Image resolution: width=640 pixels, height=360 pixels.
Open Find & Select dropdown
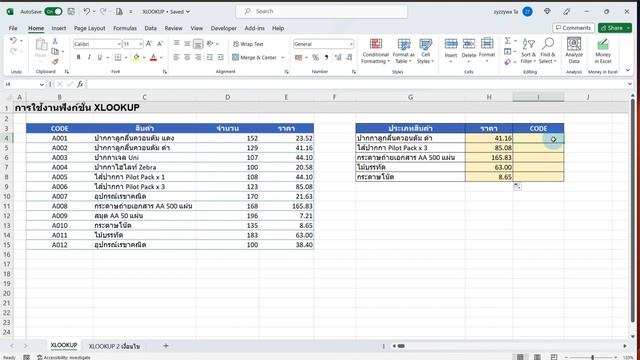(x=548, y=51)
